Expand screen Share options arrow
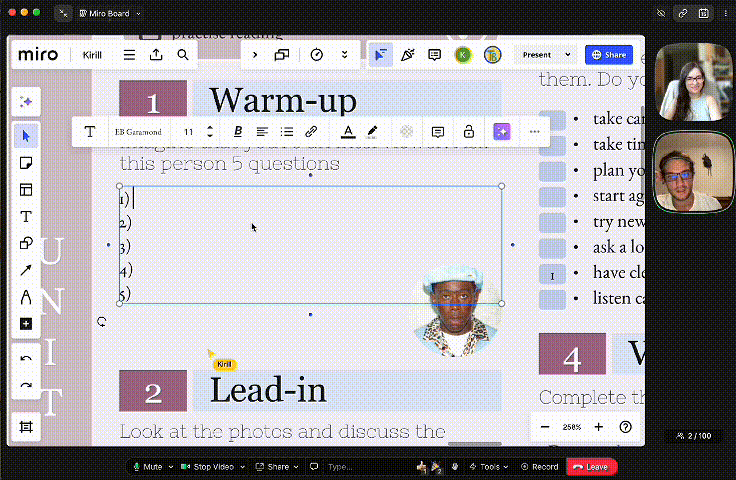The image size is (736, 480). pyautogui.click(x=296, y=467)
